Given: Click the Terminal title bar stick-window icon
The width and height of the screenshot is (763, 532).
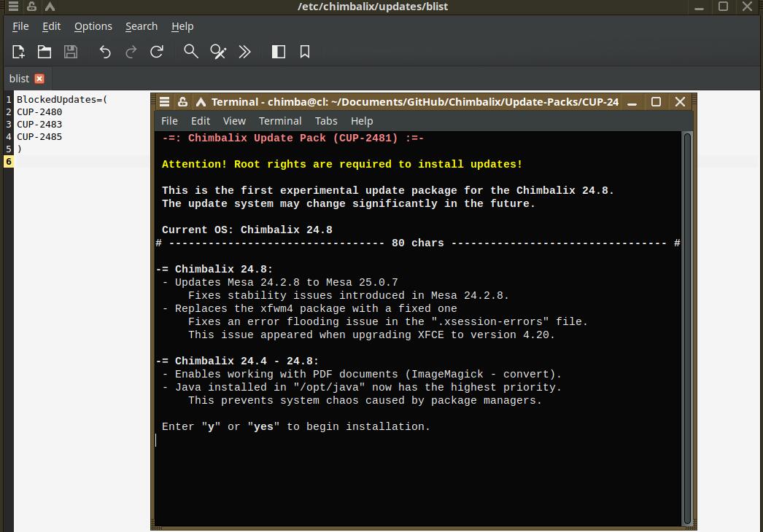Looking at the screenshot, I should point(182,101).
